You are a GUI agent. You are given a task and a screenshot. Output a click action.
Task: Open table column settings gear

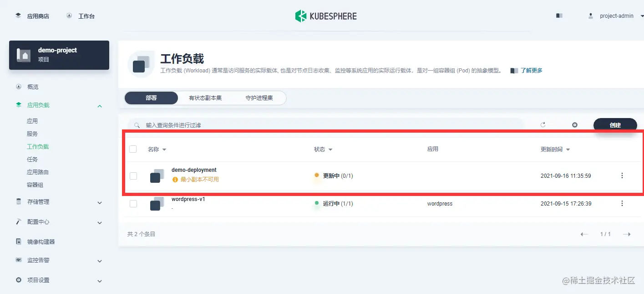(575, 125)
